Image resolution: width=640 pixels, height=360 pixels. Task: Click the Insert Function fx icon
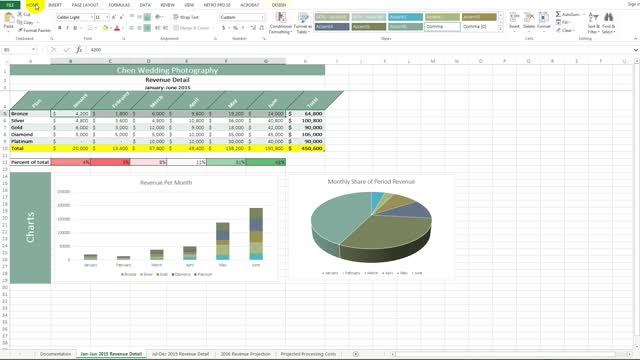[x=79, y=50]
